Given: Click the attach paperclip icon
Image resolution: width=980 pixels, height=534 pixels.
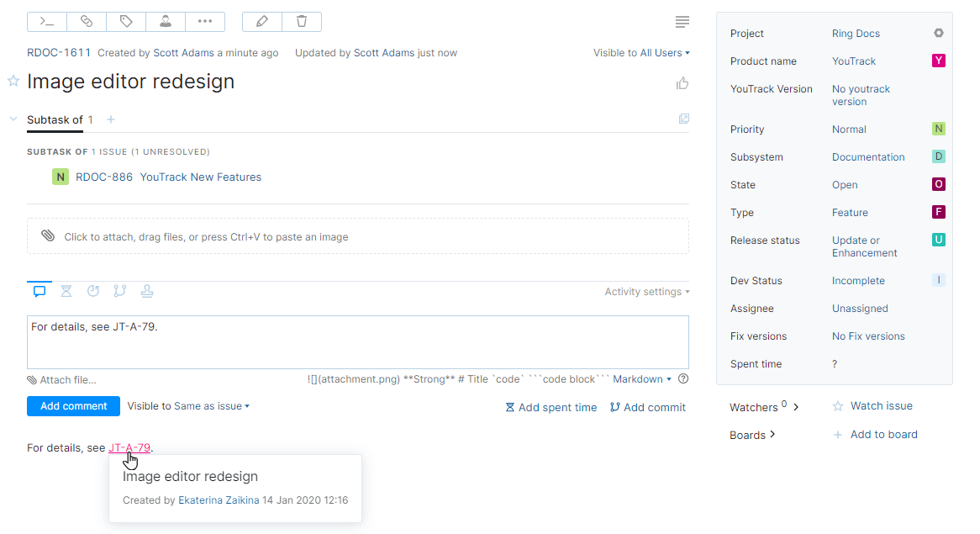Looking at the screenshot, I should (48, 236).
